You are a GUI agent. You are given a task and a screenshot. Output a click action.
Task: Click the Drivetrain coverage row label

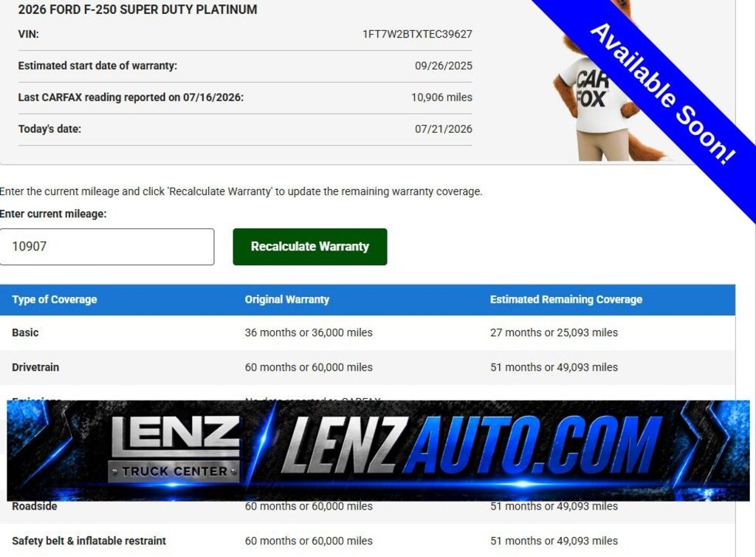(35, 367)
